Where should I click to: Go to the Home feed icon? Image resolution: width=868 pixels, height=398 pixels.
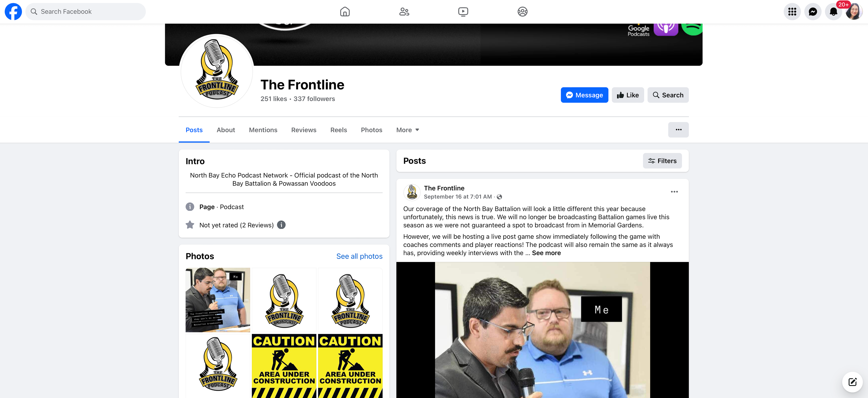point(345,12)
